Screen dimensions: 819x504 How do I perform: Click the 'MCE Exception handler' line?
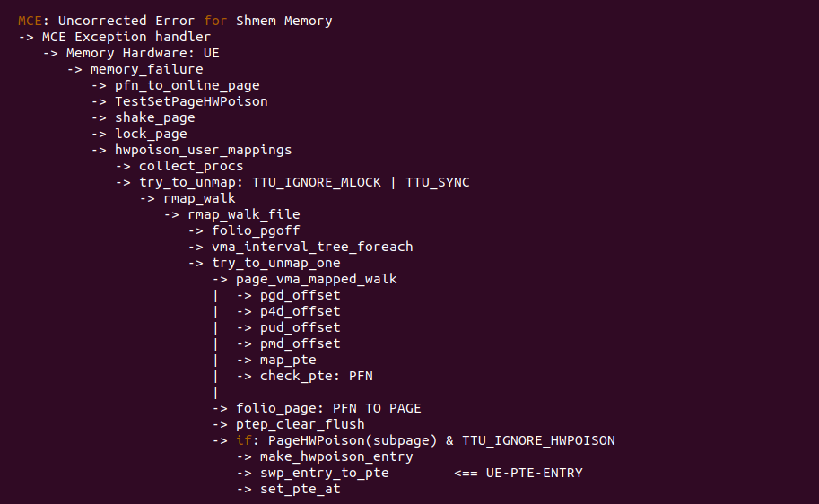126,37
